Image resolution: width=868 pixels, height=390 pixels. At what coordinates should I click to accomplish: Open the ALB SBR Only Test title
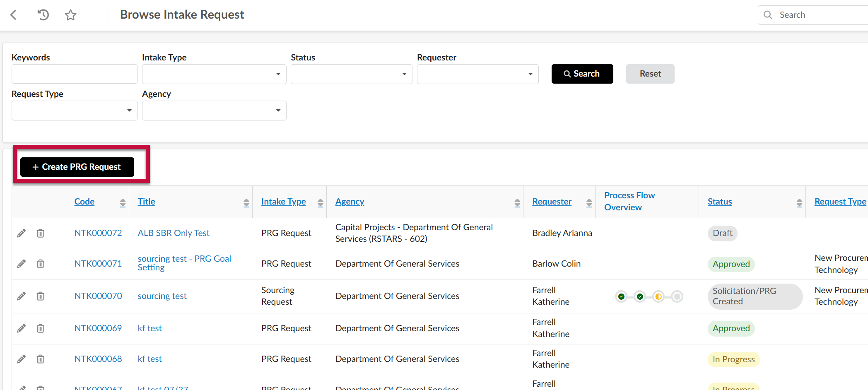174,233
